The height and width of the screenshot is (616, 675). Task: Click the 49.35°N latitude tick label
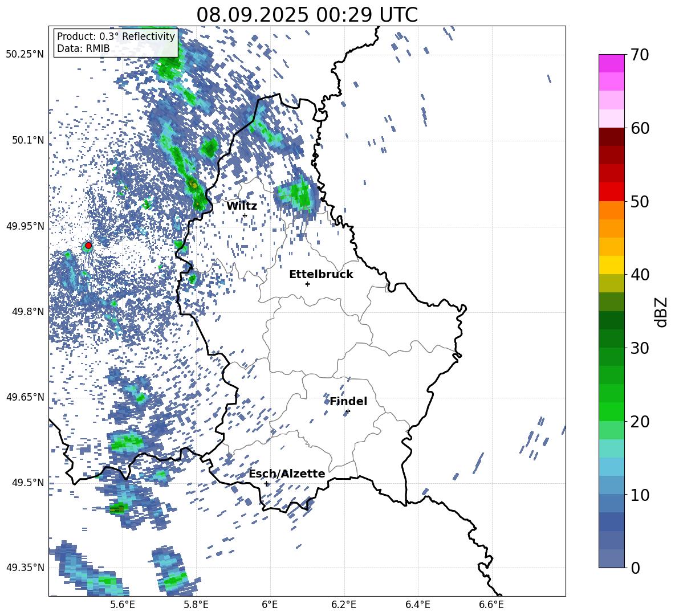(x=25, y=568)
